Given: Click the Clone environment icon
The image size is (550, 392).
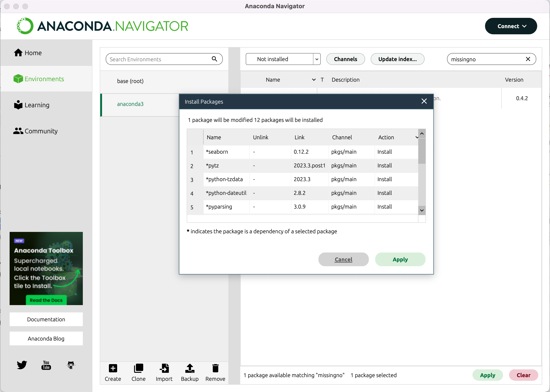Looking at the screenshot, I should pyautogui.click(x=138, y=368).
